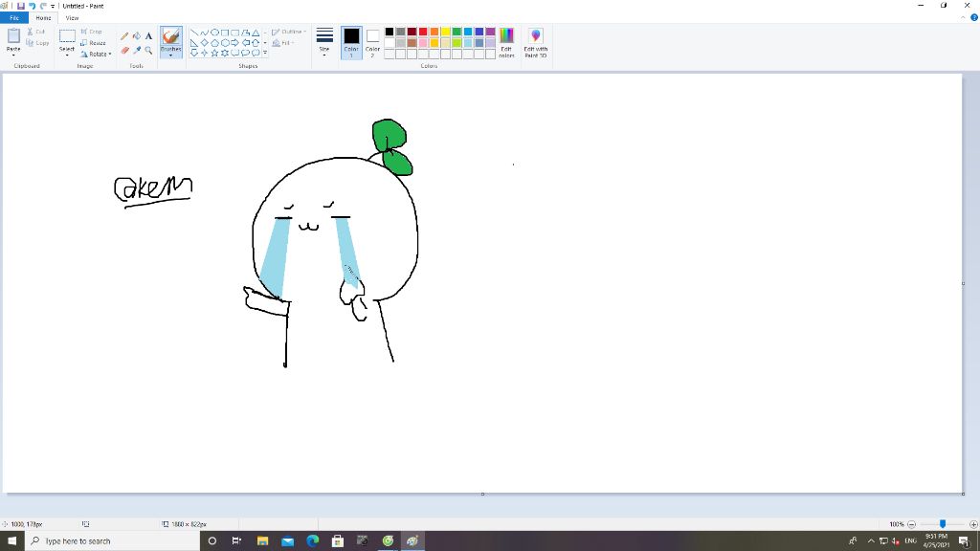980x551 pixels.
Task: Click the Crop button
Action: tap(91, 32)
